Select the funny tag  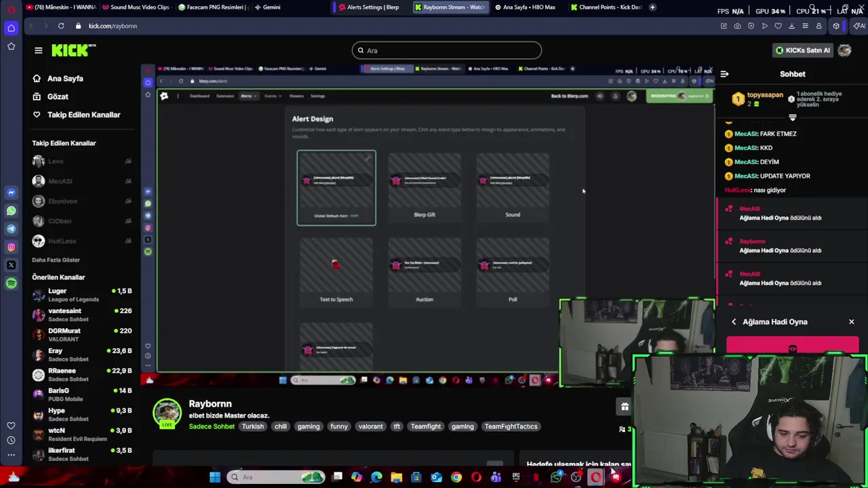pos(339,426)
